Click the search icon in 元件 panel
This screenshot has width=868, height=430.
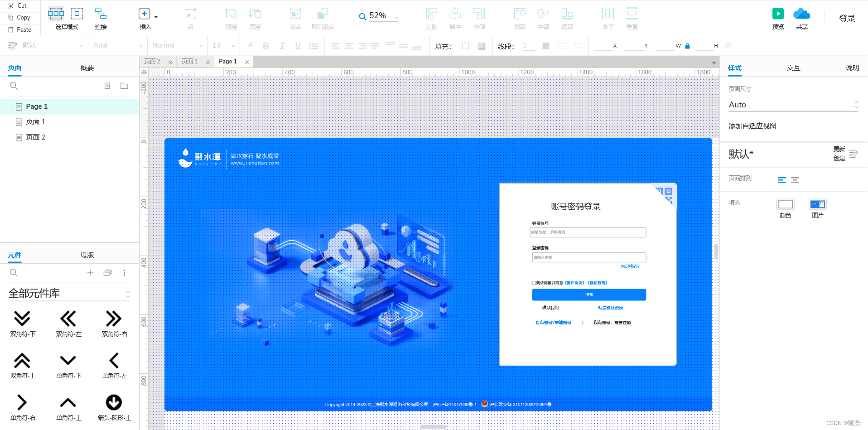pos(14,272)
